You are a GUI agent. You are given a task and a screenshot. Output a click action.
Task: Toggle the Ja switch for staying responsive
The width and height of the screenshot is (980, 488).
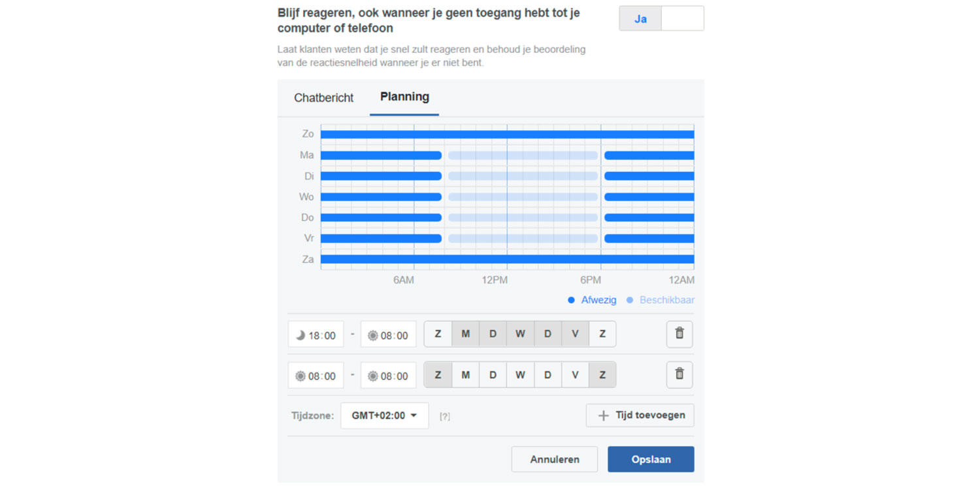coord(661,19)
